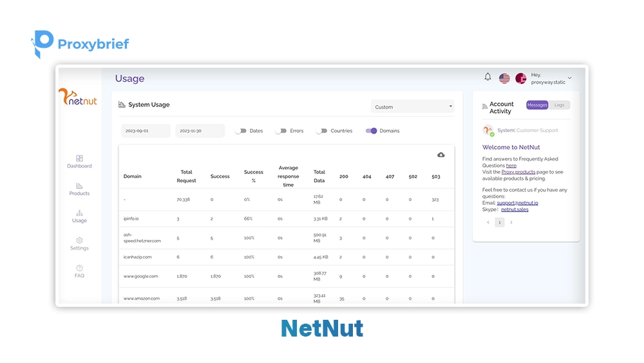The width and height of the screenshot is (644, 363).
Task: Expand the proxyway.static account menu chevron
Action: 570,78
